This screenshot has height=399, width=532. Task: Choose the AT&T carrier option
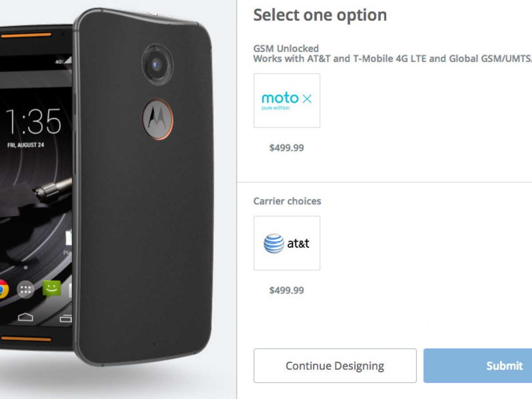(287, 243)
